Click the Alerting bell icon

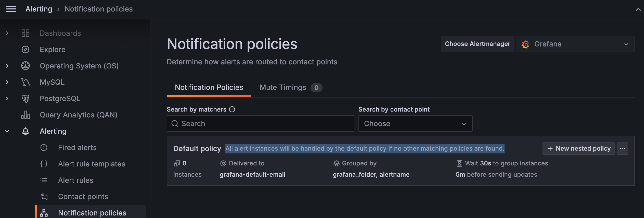click(25, 131)
